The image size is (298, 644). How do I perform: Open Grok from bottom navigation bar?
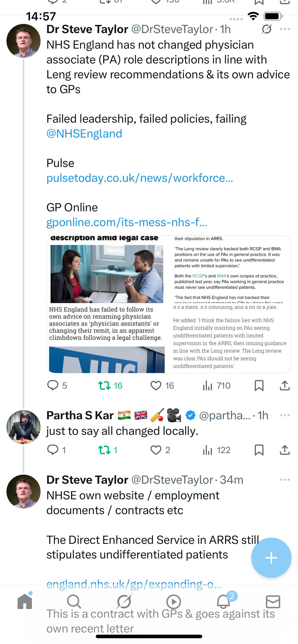coord(124,601)
